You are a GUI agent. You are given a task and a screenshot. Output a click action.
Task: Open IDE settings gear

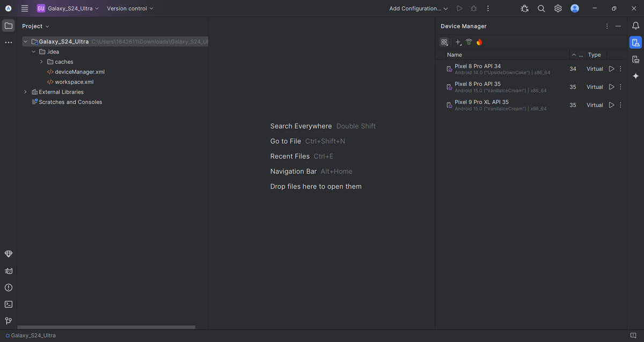[558, 9]
